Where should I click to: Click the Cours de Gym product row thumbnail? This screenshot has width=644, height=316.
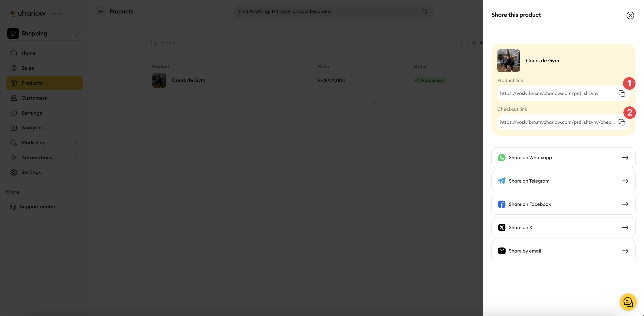159,80
